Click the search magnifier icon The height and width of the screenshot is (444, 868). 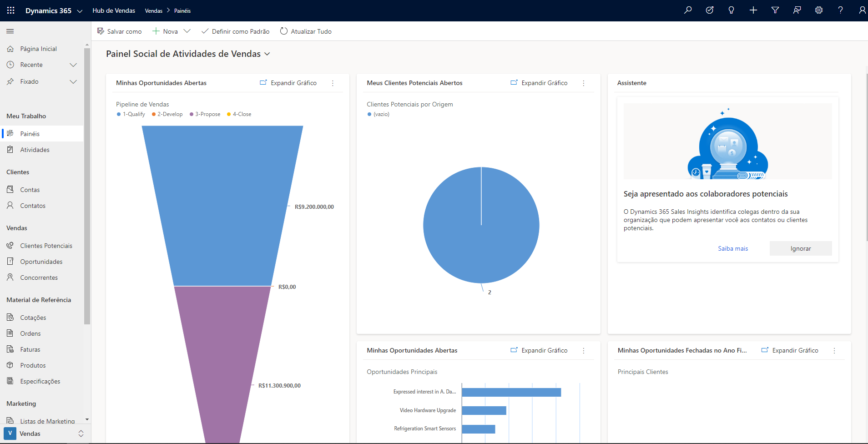click(x=688, y=10)
